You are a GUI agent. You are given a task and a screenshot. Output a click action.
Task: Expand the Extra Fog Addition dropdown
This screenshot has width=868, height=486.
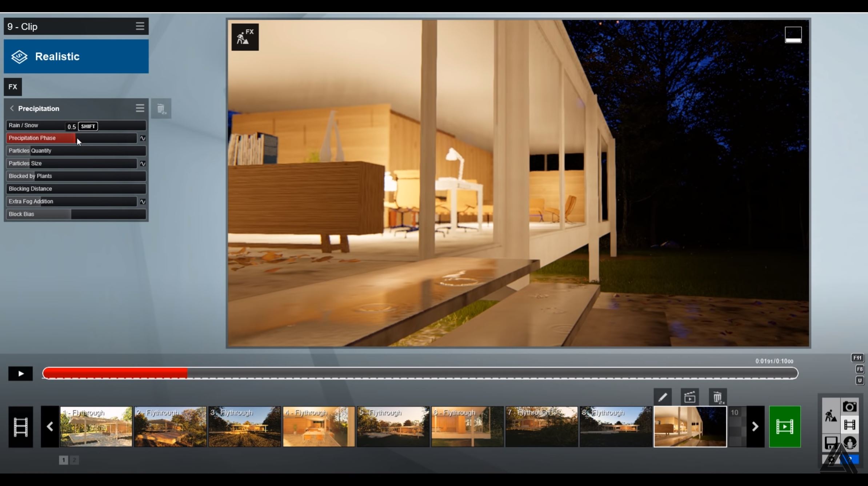pos(143,201)
